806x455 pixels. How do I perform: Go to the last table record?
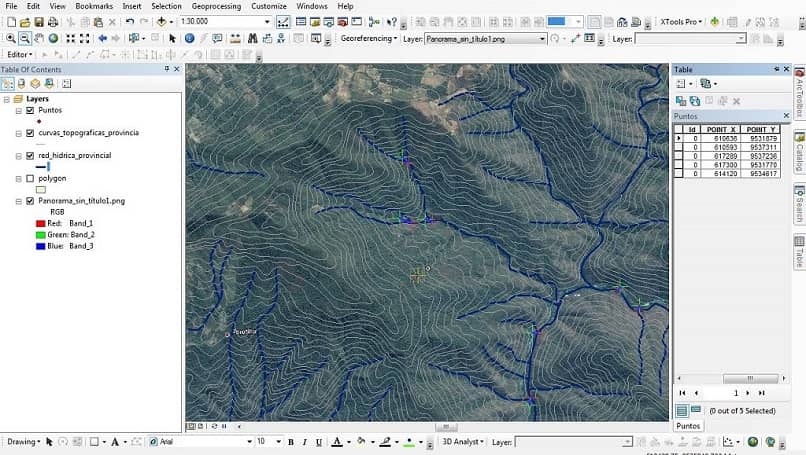(x=762, y=393)
